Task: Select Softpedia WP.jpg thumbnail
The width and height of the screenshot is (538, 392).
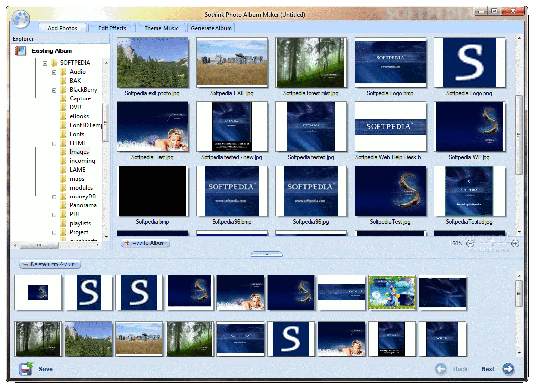Action: [470, 127]
